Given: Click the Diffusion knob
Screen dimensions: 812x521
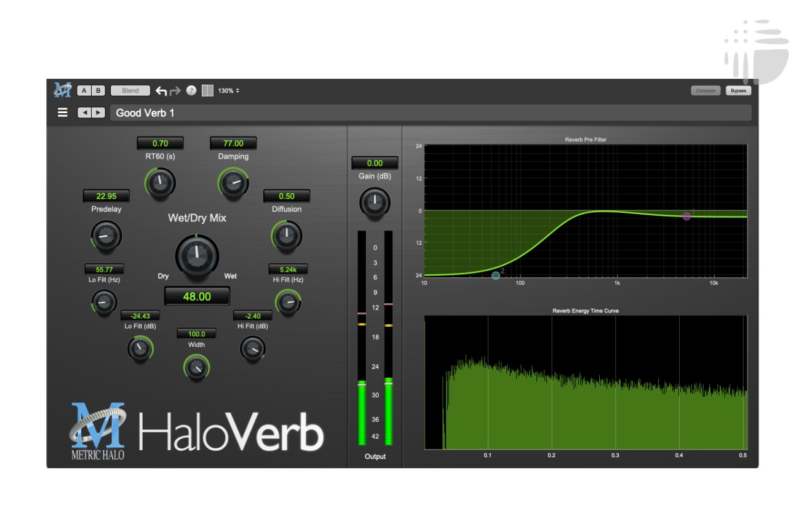Looking at the screenshot, I should click(287, 235).
